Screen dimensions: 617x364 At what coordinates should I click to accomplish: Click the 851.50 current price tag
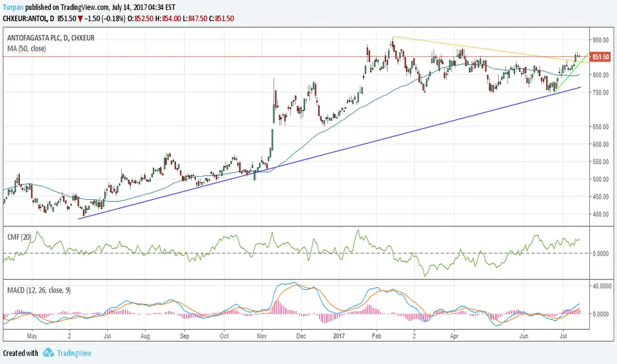click(600, 57)
